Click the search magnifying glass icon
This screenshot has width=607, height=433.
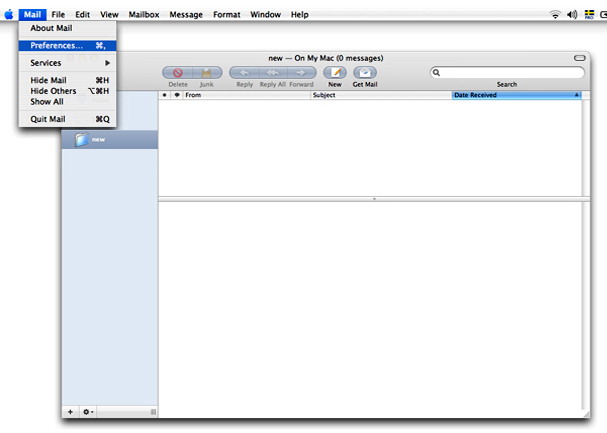[x=436, y=72]
